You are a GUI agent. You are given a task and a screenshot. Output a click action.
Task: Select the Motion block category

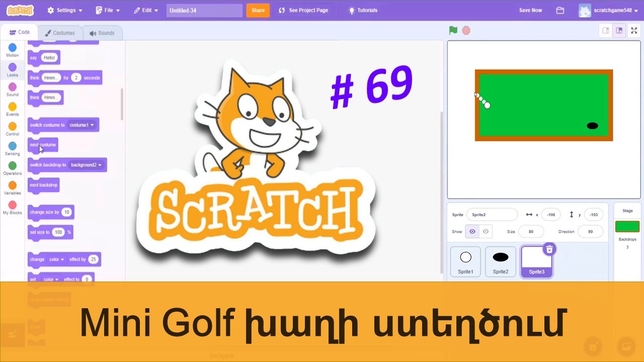[13, 50]
